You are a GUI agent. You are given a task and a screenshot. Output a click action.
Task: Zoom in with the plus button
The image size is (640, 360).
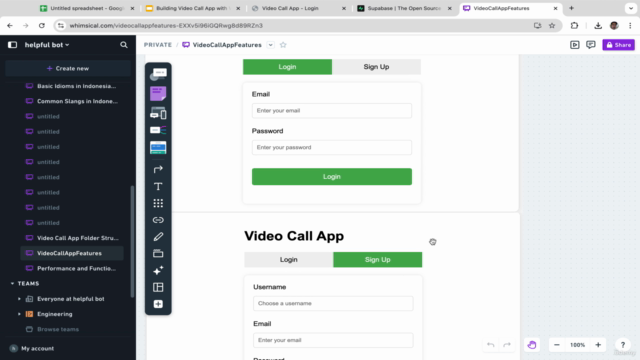598,345
